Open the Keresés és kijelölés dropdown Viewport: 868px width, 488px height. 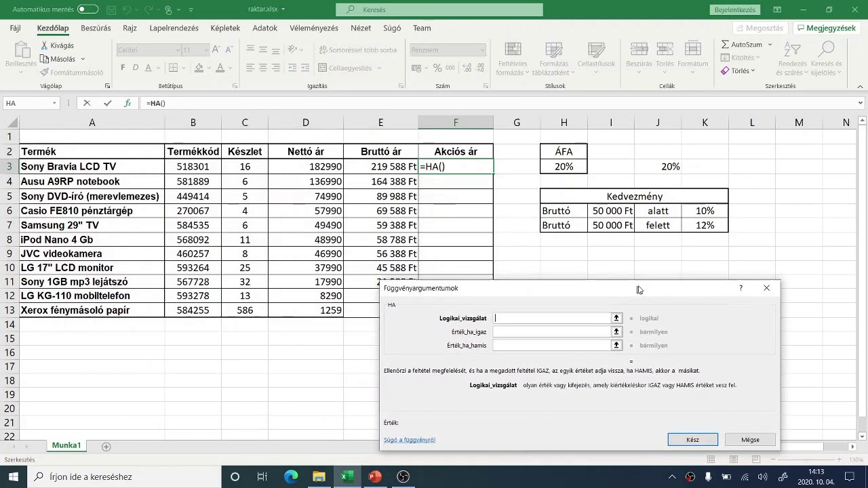pos(827,59)
